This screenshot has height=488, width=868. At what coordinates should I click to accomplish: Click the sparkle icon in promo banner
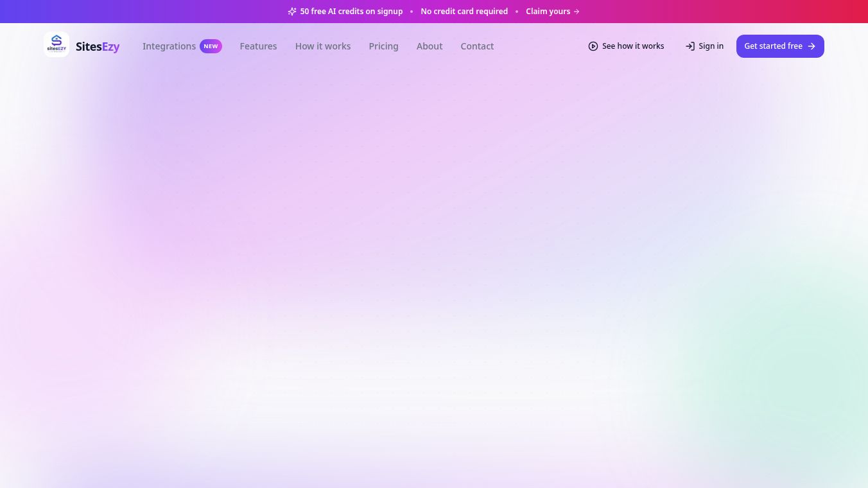[x=292, y=12]
